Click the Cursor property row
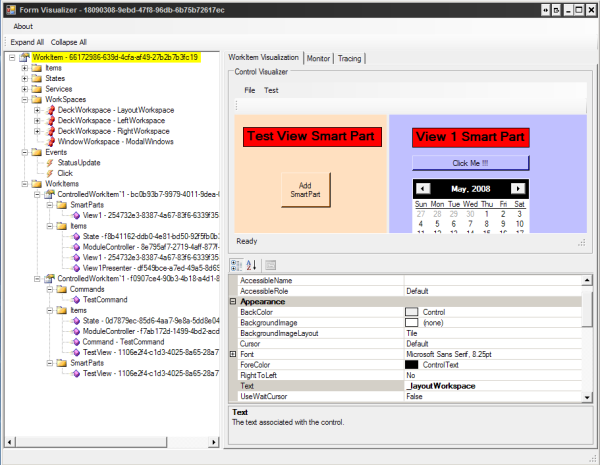The width and height of the screenshot is (600, 465). [x=409, y=344]
